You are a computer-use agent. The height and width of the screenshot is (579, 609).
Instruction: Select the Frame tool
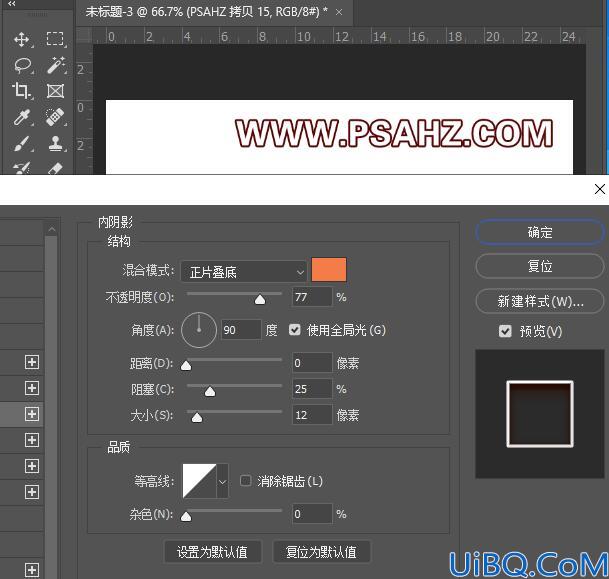(55, 91)
